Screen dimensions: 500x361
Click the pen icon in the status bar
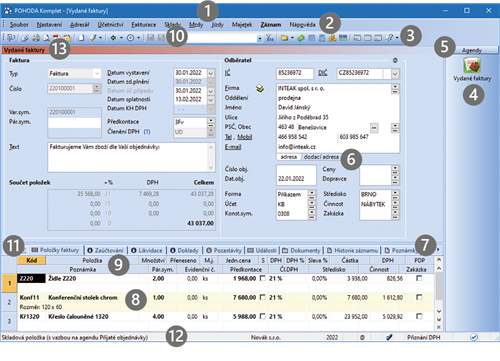coord(389,337)
